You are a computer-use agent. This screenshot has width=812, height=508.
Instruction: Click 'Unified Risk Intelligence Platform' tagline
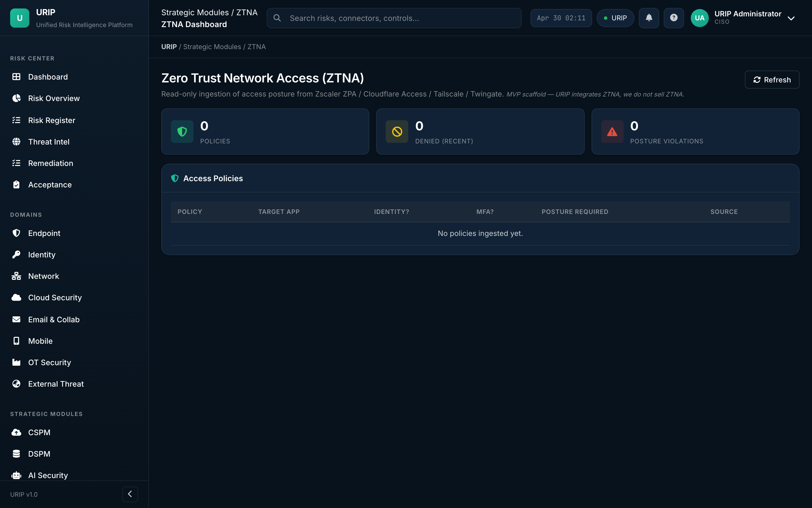[84, 25]
